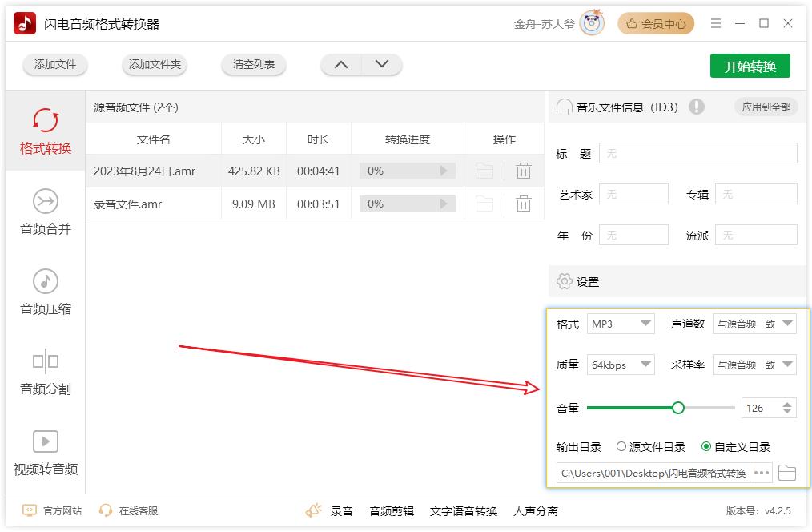Switch to 音频合并 in sidebar
Image resolution: width=812 pixels, height=532 pixels.
(46, 212)
